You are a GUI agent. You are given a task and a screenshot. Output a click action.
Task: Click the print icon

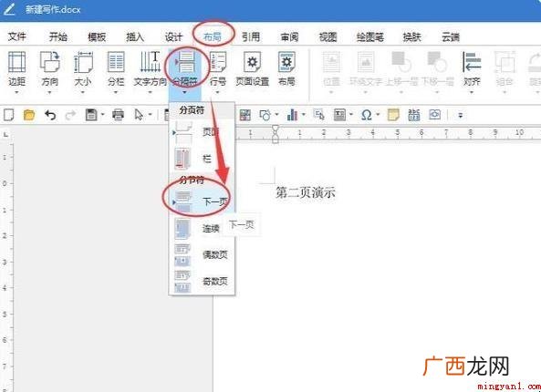(x=118, y=115)
